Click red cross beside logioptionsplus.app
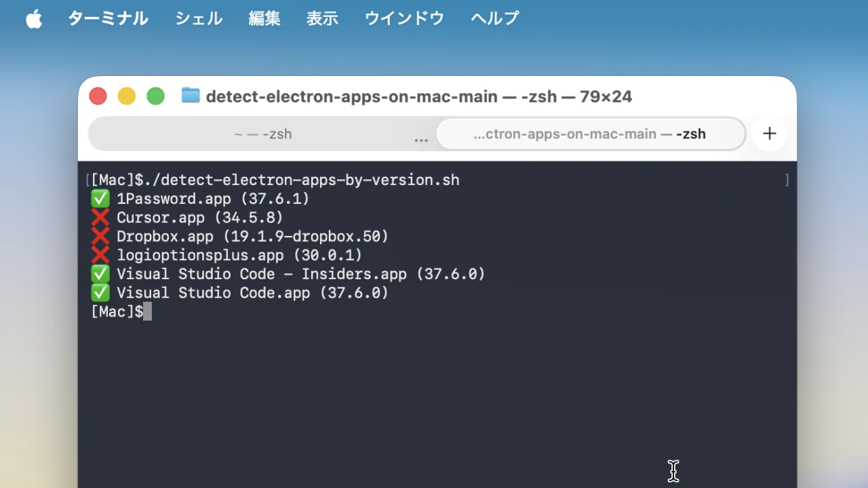Screen dimensions: 868x488 [100, 255]
